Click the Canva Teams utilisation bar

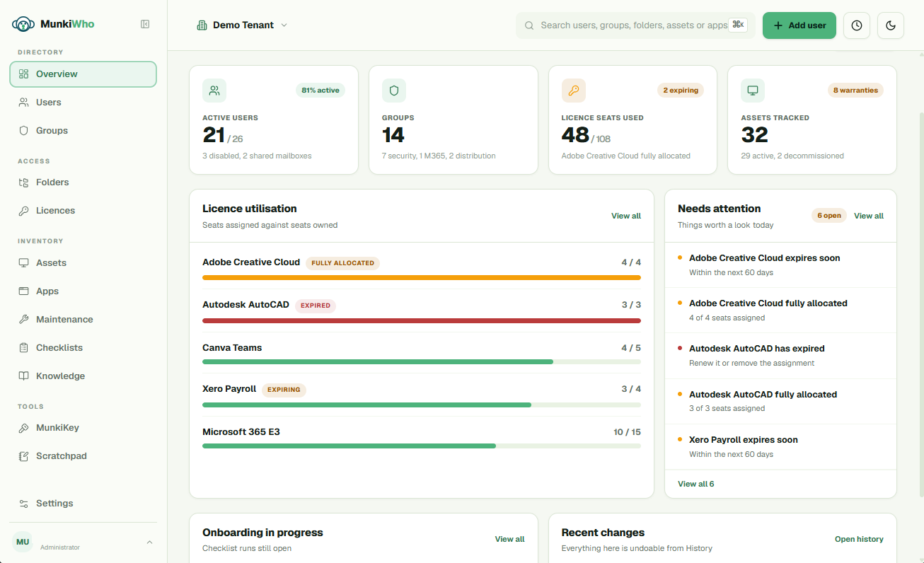[x=422, y=362]
